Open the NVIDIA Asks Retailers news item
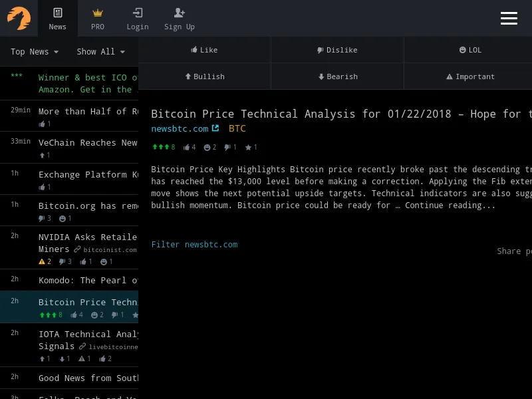Image resolution: width=532 pixels, height=399 pixels. click(x=69, y=247)
